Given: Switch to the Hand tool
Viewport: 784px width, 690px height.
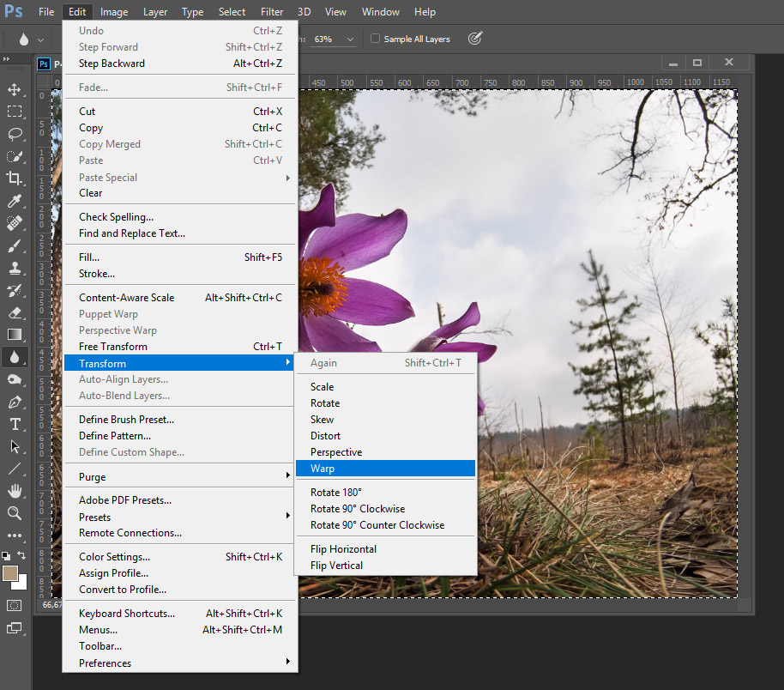Looking at the screenshot, I should (x=15, y=491).
